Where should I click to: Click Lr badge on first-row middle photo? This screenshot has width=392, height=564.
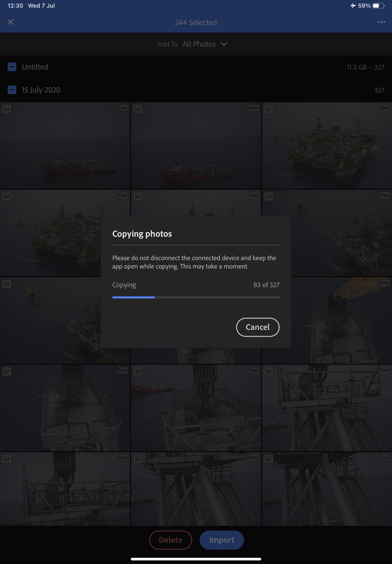click(x=138, y=109)
